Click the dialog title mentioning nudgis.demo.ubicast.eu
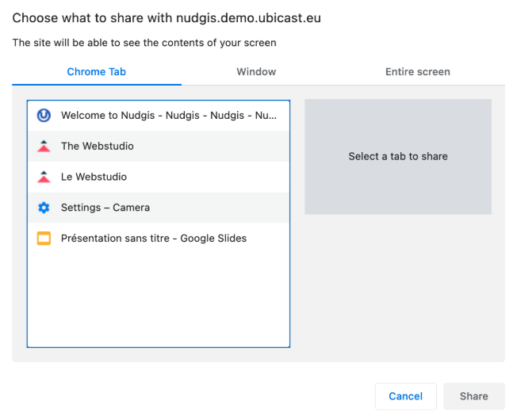 tap(167, 17)
